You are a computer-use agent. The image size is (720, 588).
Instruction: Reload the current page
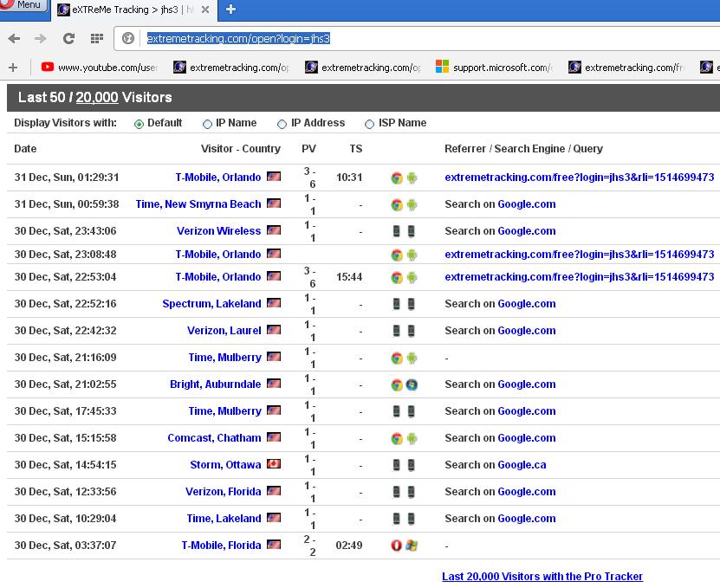click(68, 39)
